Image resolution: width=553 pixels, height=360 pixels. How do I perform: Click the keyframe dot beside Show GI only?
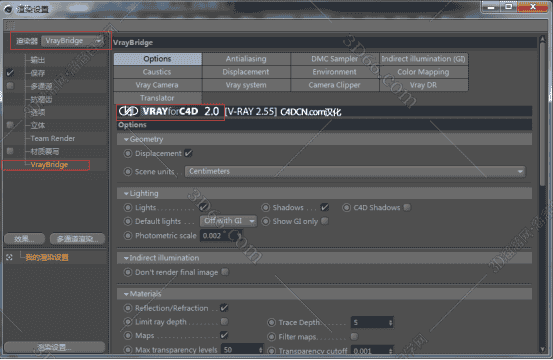[x=266, y=221]
